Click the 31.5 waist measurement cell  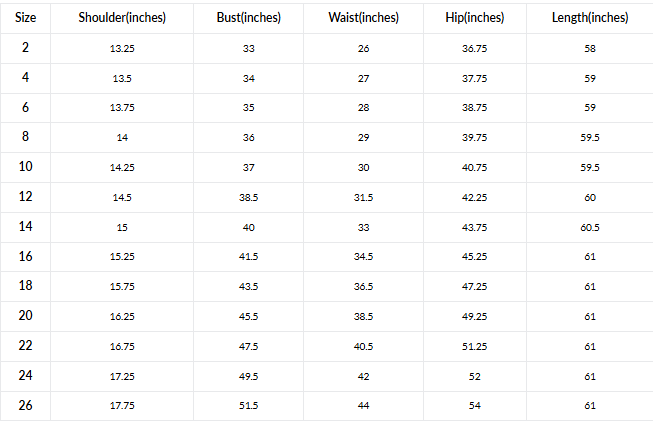(x=363, y=198)
